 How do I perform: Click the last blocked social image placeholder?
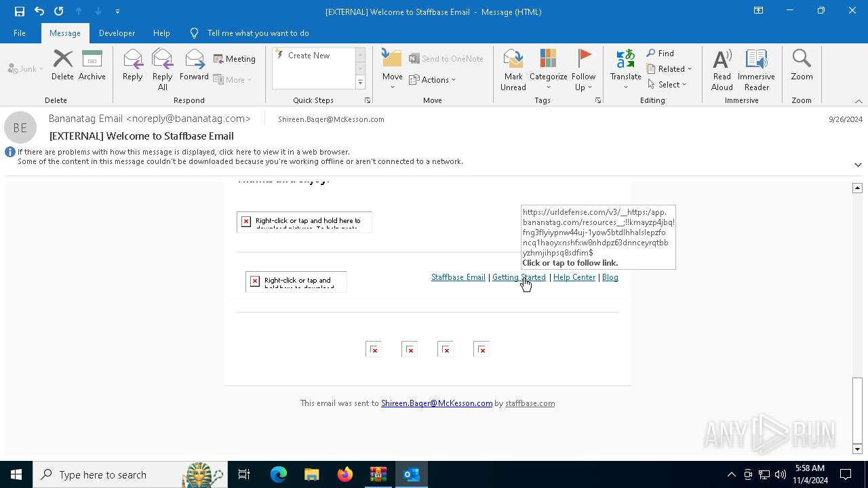pyautogui.click(x=481, y=349)
